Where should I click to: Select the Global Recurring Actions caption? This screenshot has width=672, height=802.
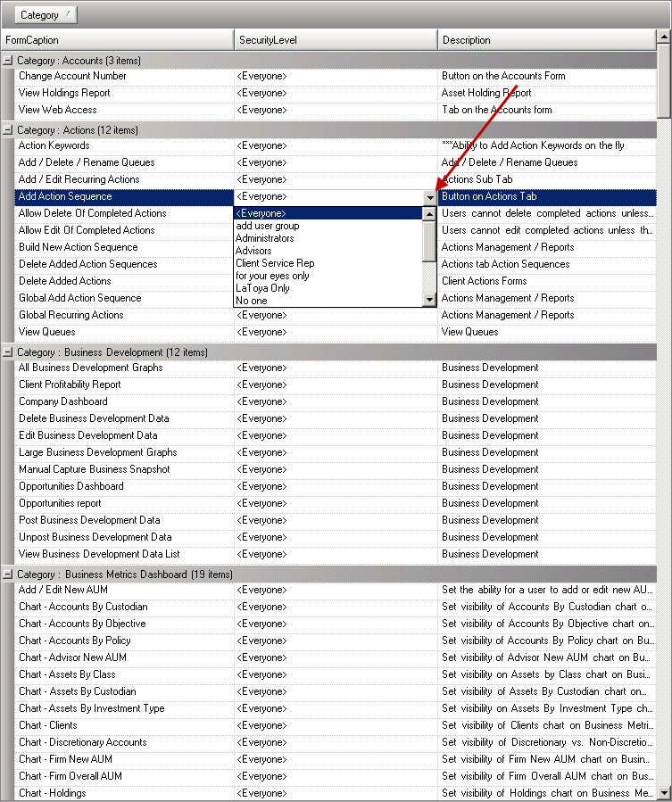tap(124, 315)
